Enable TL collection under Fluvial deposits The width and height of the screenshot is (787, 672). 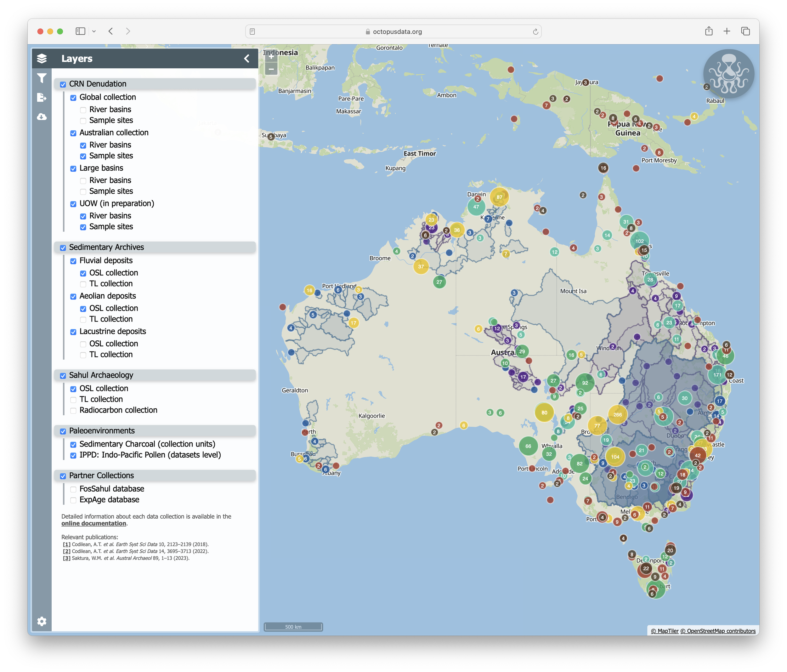(83, 284)
